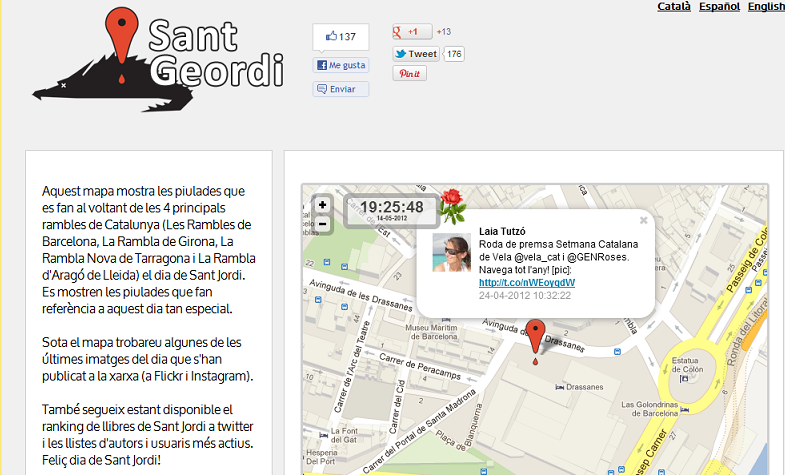Click the Carrer del Cid street label
Image resolution: width=785 pixels, height=475 pixels.
398,406
